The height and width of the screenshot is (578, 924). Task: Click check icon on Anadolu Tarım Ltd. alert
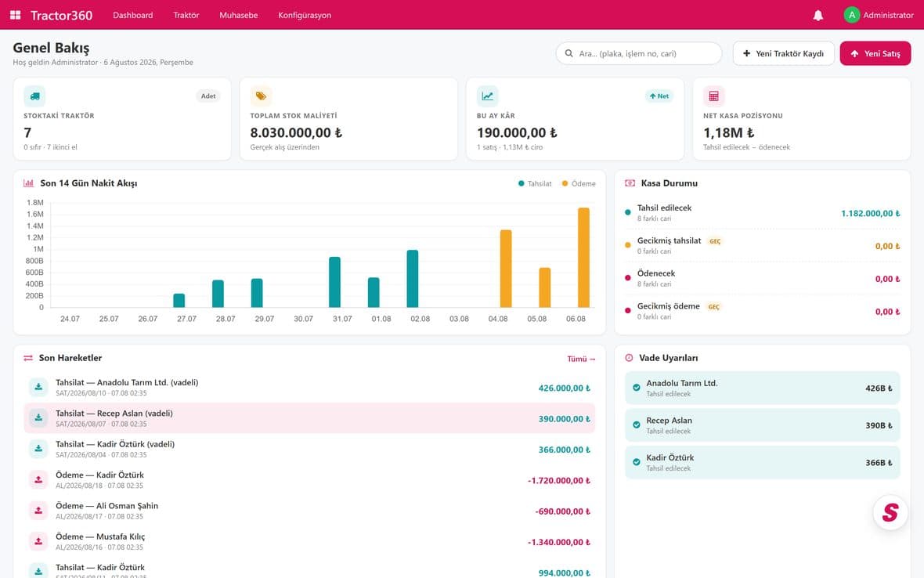(637, 388)
